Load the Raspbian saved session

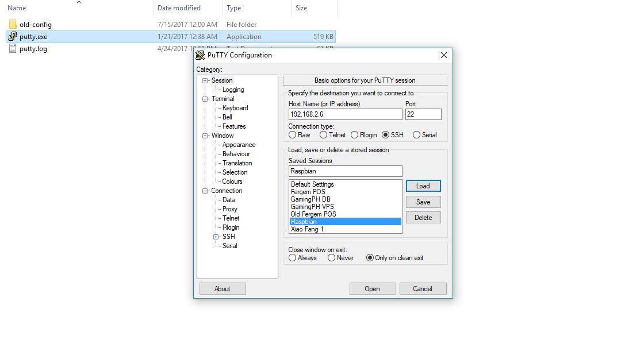[423, 186]
